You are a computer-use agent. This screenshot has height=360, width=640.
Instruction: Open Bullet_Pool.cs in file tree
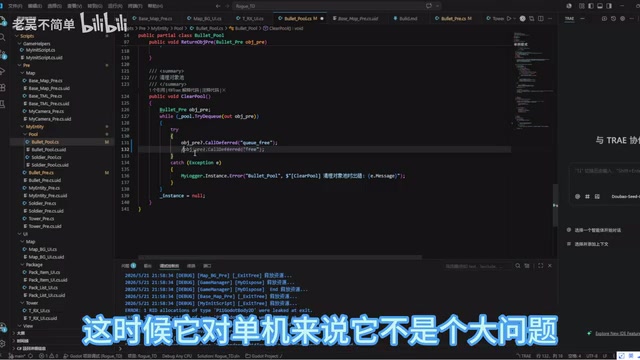(45, 142)
